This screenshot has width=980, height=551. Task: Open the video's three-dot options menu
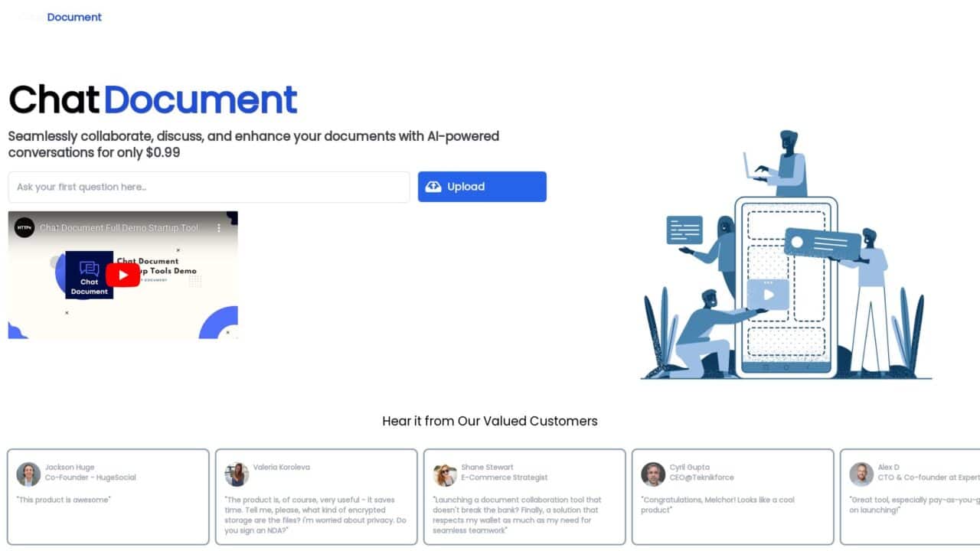[219, 227]
